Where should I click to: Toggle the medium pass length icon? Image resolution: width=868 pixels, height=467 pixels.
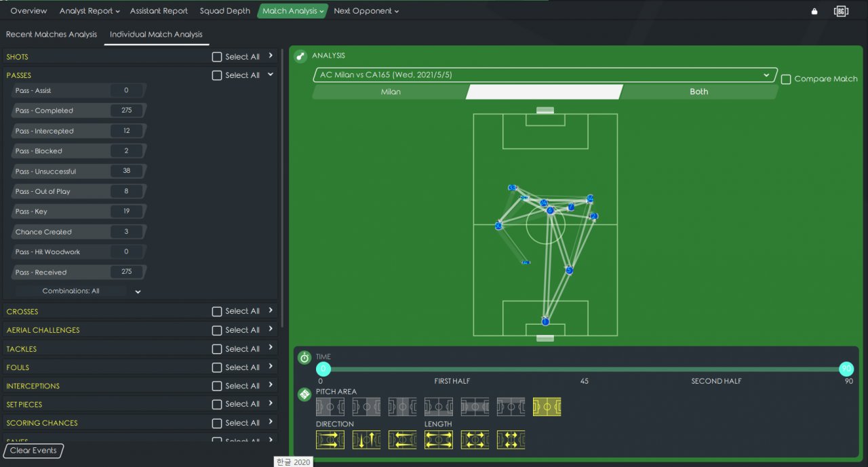tap(475, 440)
